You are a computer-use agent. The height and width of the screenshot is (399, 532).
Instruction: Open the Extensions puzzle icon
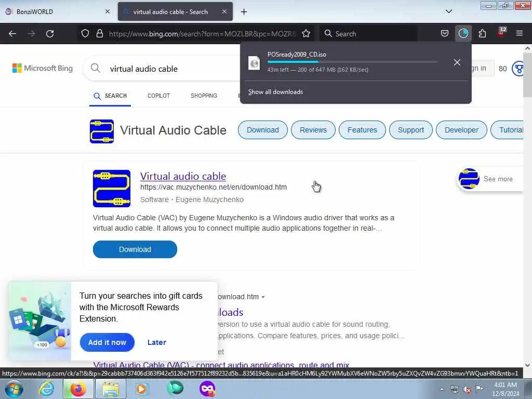tap(482, 34)
